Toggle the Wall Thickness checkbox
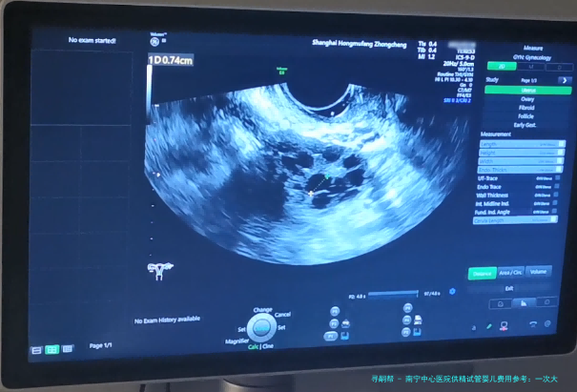 click(555, 195)
